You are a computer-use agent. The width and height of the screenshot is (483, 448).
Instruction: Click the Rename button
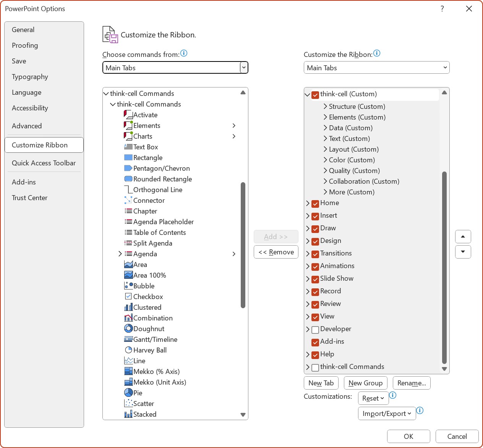click(412, 383)
